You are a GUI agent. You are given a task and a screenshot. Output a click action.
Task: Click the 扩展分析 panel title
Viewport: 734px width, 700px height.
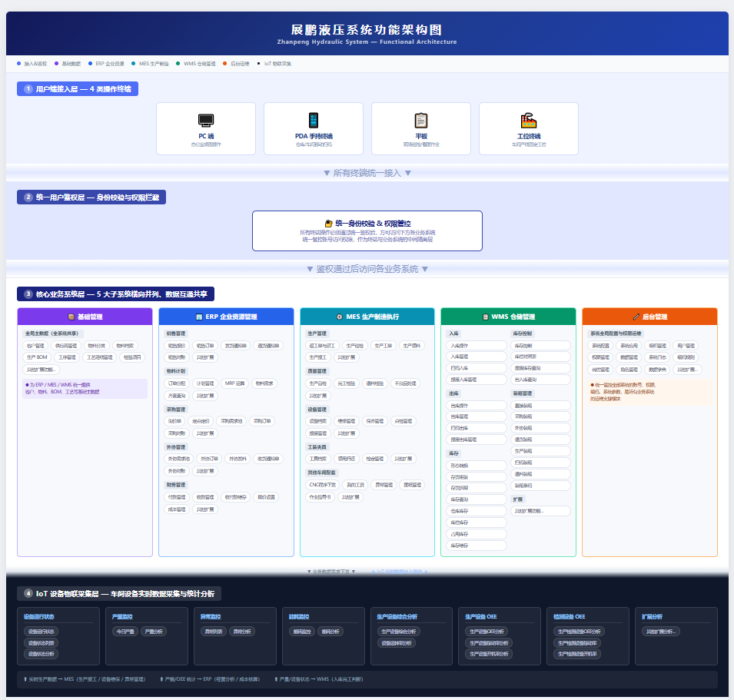[x=652, y=617]
